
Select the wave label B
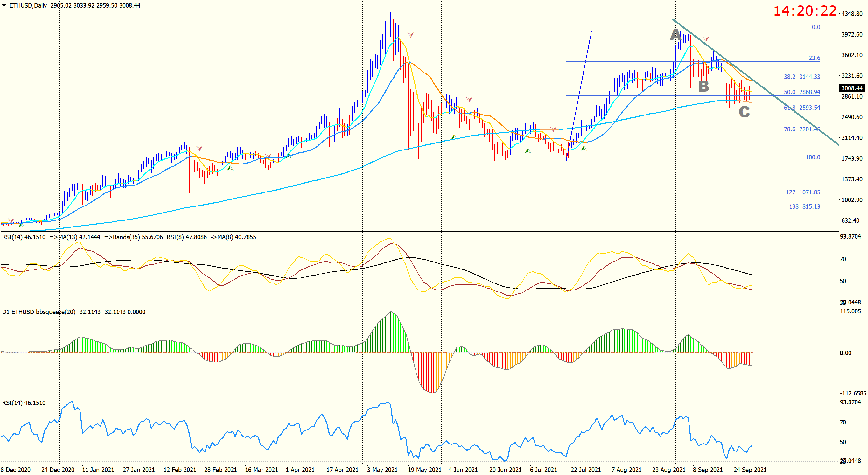(703, 87)
